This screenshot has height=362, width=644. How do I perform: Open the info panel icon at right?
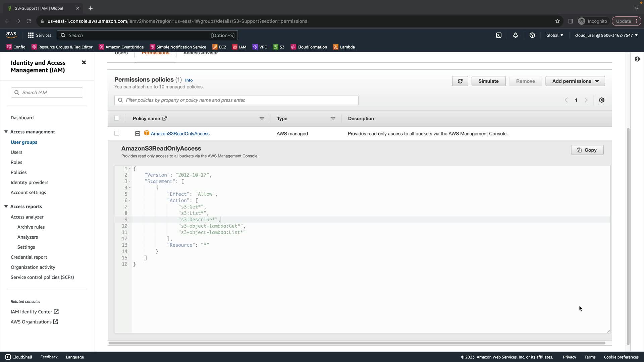637,59
